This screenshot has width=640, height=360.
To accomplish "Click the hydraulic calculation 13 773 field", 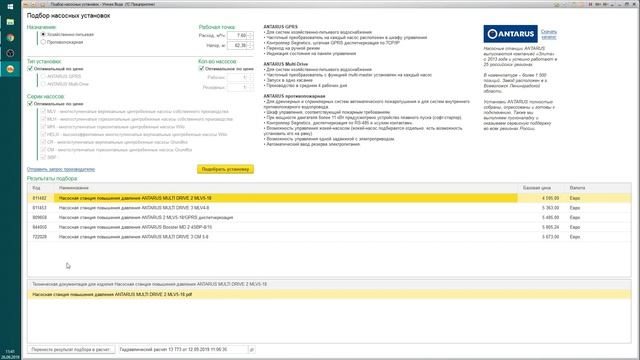I will pyautogui.click(x=182, y=349).
